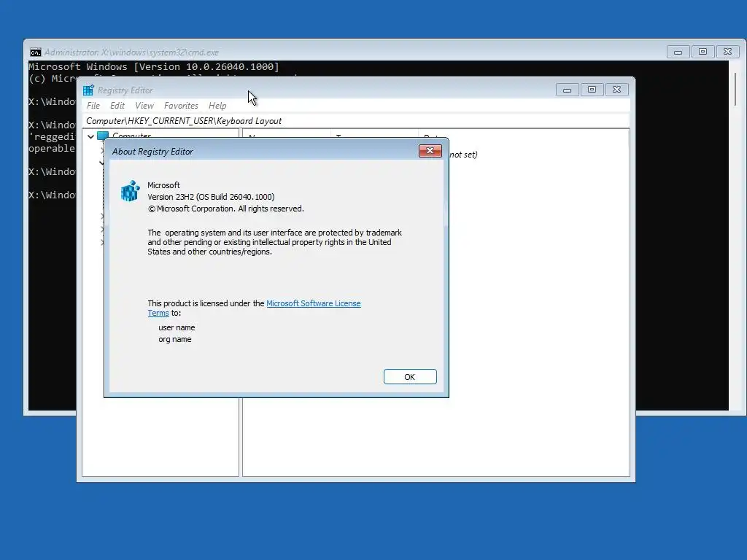Image resolution: width=747 pixels, height=560 pixels.
Task: Collapse the Computer tree node
Action: pyautogui.click(x=90, y=136)
